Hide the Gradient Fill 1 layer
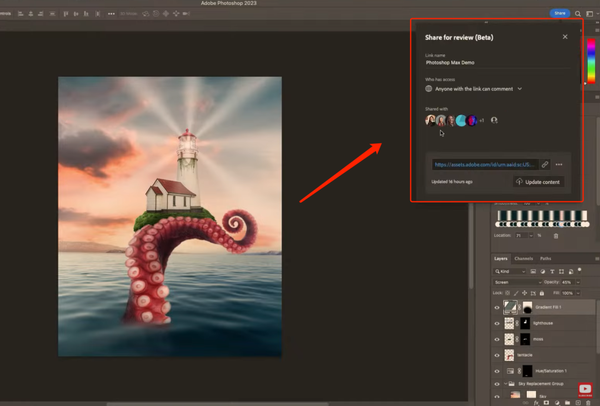Image resolution: width=600 pixels, height=406 pixels. [x=497, y=307]
